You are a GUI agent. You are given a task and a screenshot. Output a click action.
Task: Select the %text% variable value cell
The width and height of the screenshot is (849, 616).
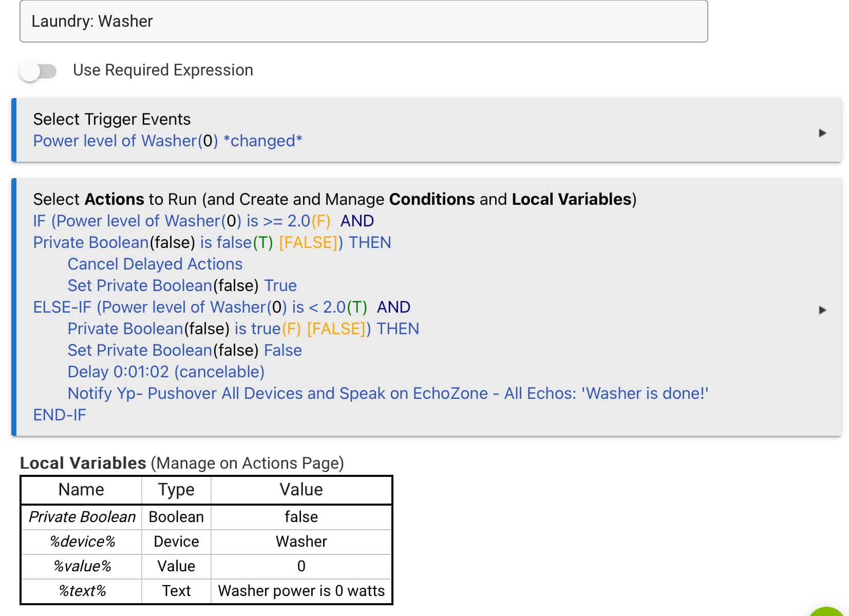point(301,591)
